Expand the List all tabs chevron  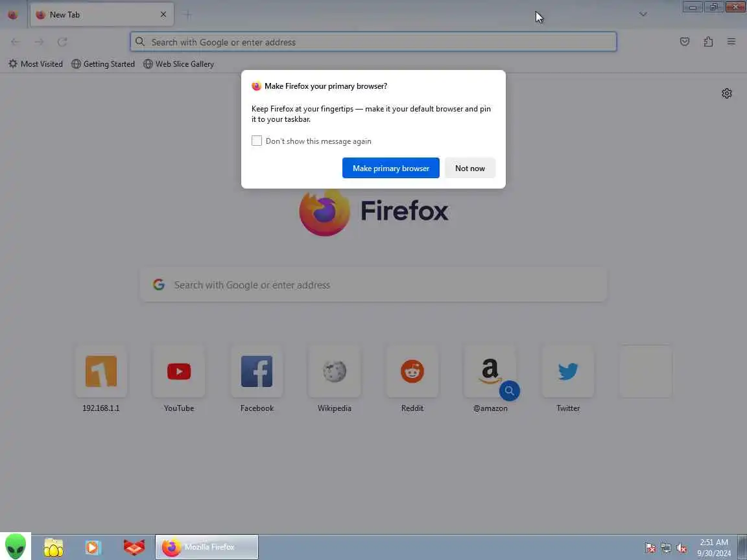click(643, 14)
